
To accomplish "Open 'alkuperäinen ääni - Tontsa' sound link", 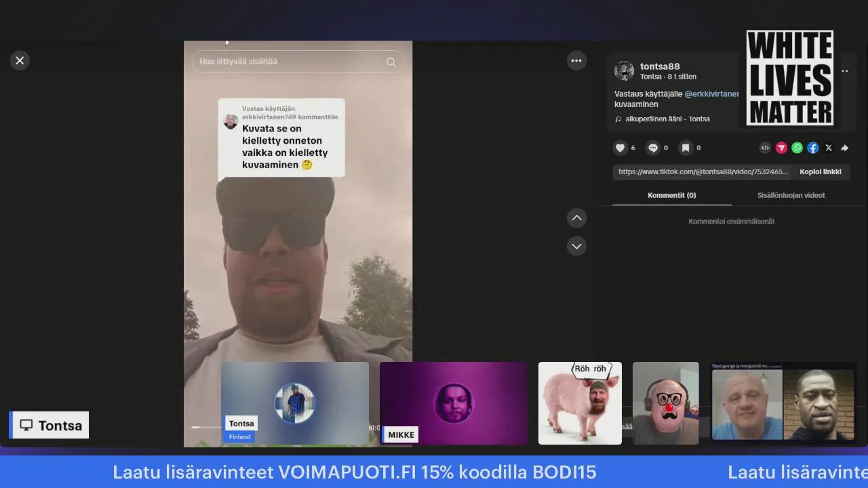I will tap(667, 119).
